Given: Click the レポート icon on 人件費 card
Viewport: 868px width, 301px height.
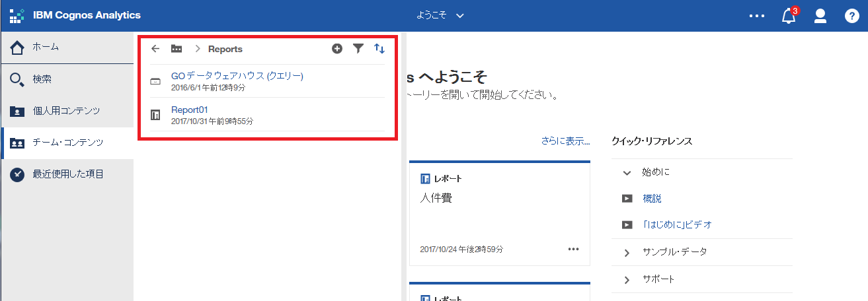Looking at the screenshot, I should pos(425,179).
